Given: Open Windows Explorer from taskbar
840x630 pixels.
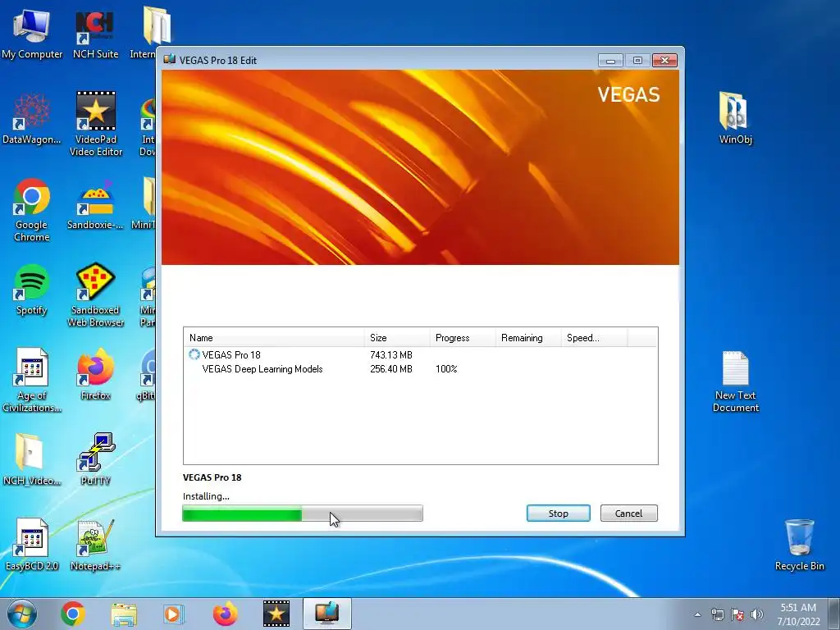Looking at the screenshot, I should pyautogui.click(x=124, y=614).
